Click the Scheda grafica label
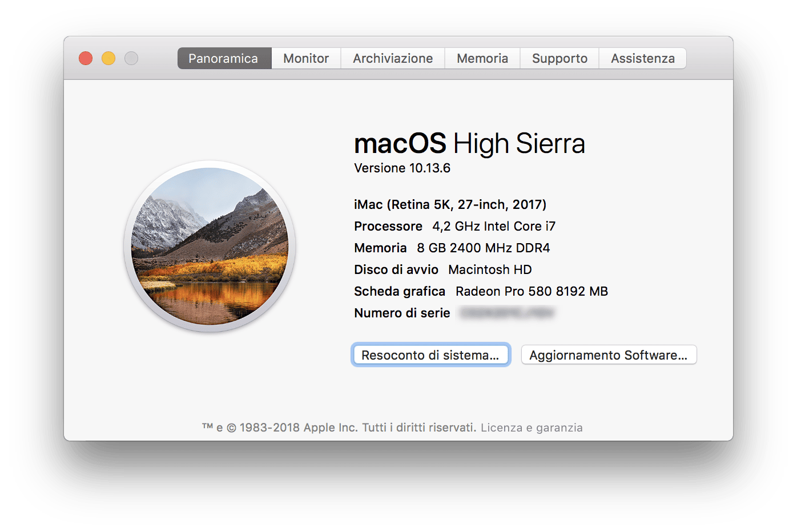 click(x=400, y=291)
